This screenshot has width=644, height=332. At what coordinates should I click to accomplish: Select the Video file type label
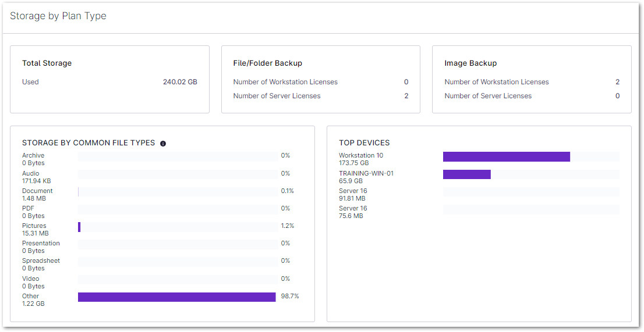point(30,279)
